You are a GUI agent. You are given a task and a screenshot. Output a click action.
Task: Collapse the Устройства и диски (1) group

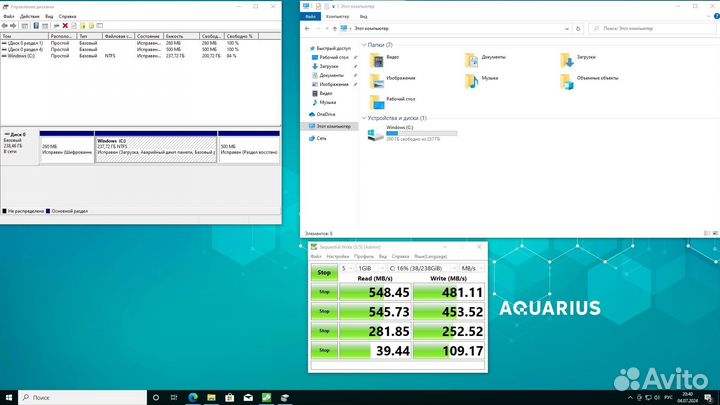[x=364, y=118]
